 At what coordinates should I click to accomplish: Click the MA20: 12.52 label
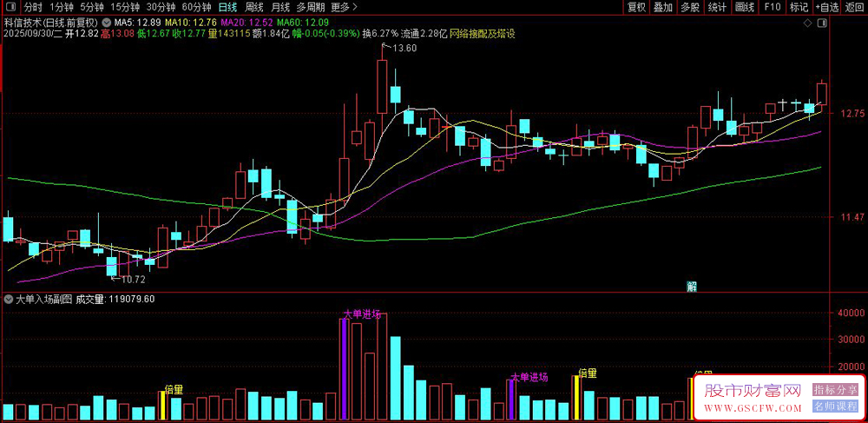click(x=247, y=23)
